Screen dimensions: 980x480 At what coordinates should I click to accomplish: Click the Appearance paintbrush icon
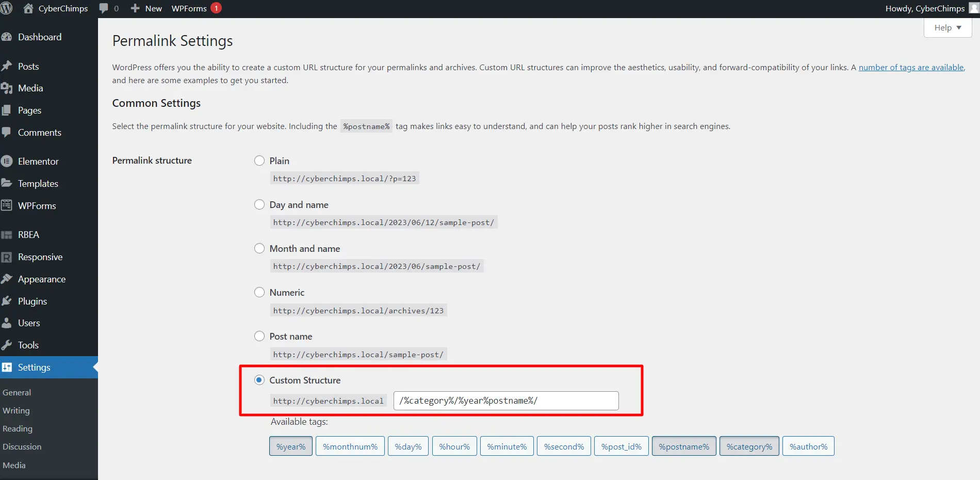pos(7,279)
